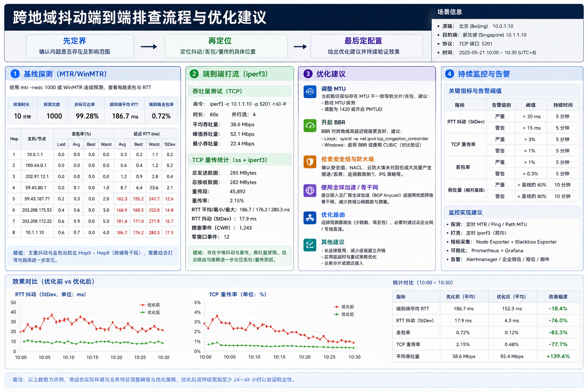
Task: Click the 其他建议 checklist icon
Action: [x=310, y=245]
